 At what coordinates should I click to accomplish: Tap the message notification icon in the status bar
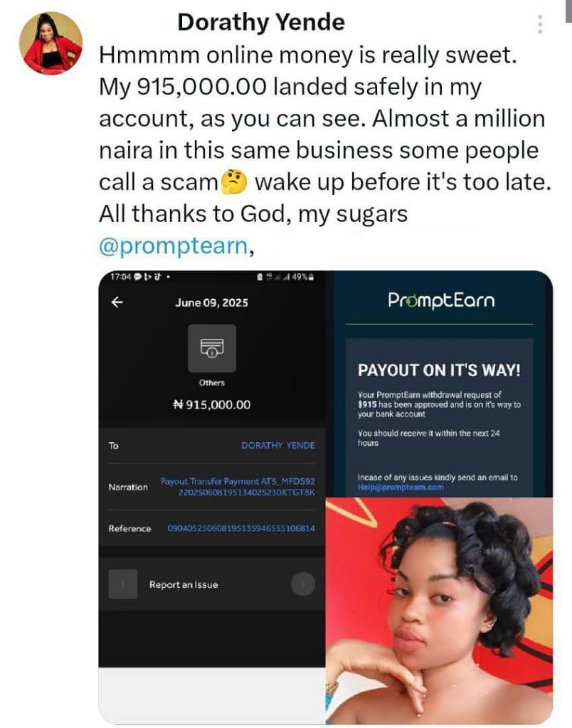pyautogui.click(x=137, y=277)
